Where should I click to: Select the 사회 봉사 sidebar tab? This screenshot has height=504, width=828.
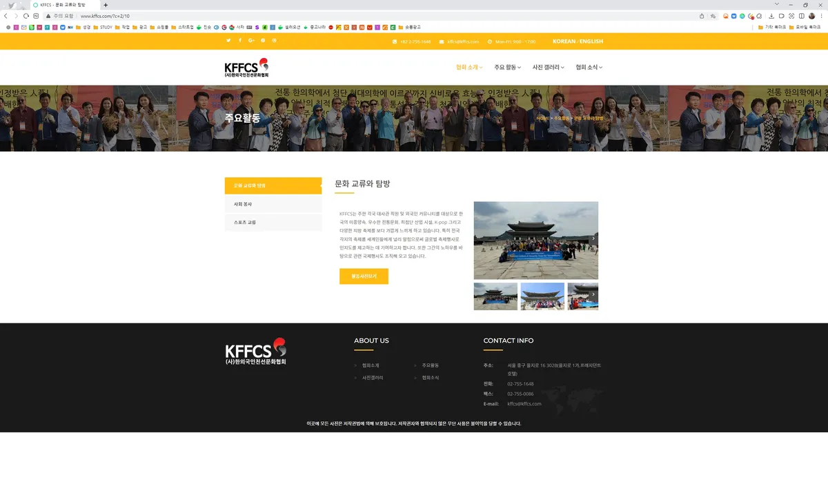coord(273,204)
